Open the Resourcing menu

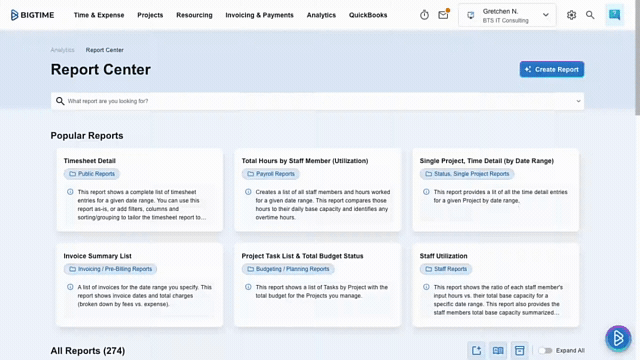pyautogui.click(x=194, y=15)
